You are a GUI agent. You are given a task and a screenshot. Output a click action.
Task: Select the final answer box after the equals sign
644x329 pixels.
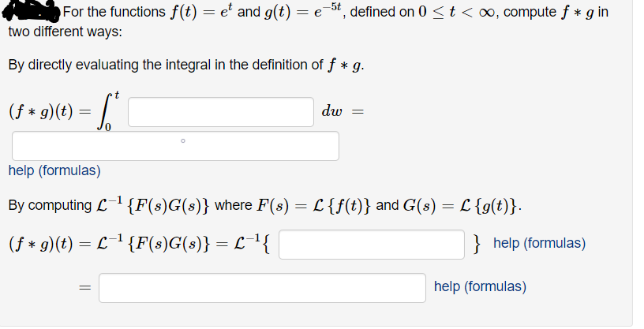pos(262,288)
